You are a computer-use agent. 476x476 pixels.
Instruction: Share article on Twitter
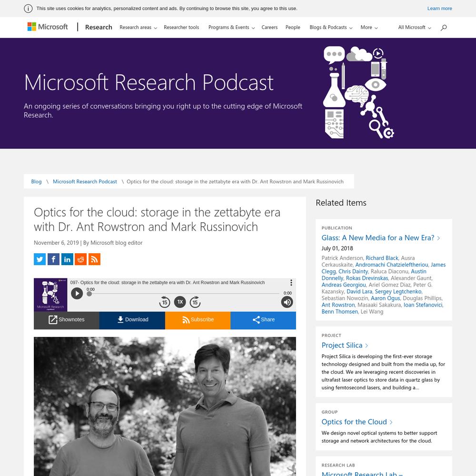pyautogui.click(x=40, y=259)
